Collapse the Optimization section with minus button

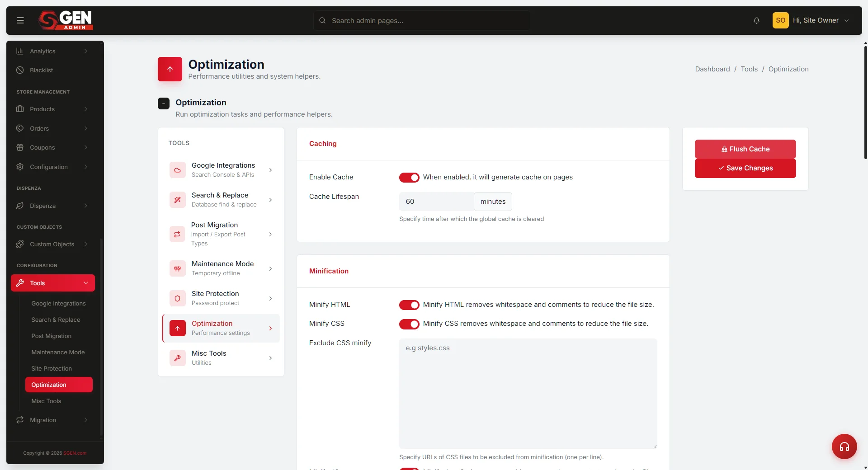point(164,103)
